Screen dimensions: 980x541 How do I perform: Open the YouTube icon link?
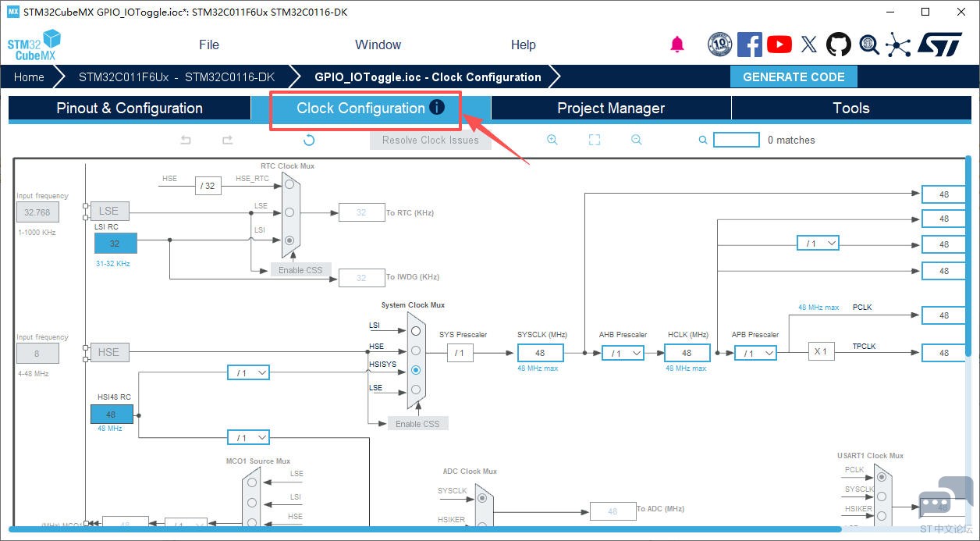coord(779,44)
